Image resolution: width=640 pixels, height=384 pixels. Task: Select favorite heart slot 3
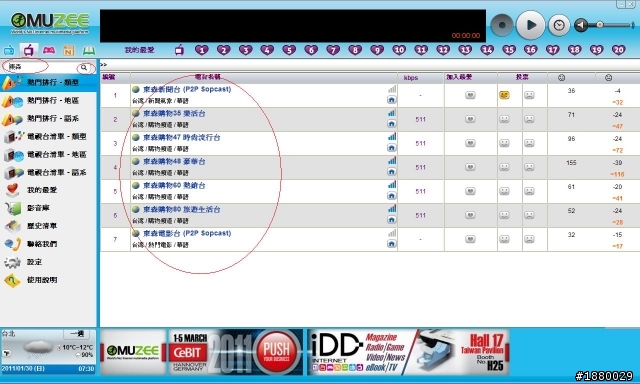245,50
